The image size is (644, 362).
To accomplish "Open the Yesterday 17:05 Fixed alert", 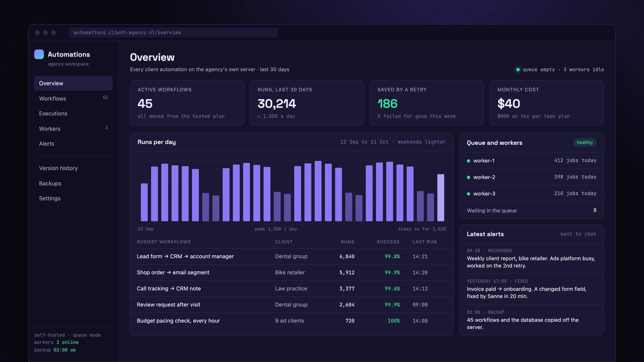I will (x=532, y=289).
